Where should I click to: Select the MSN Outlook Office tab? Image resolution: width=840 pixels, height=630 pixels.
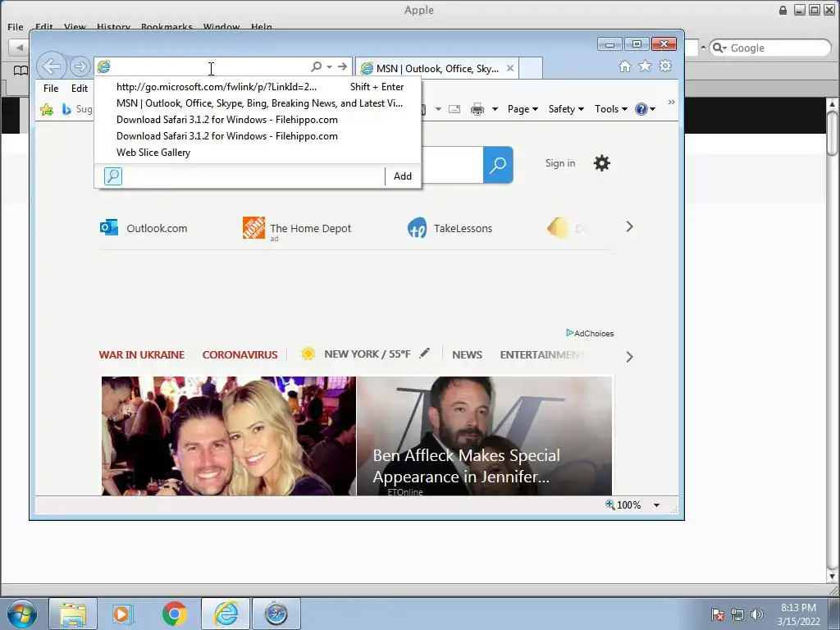click(x=437, y=69)
